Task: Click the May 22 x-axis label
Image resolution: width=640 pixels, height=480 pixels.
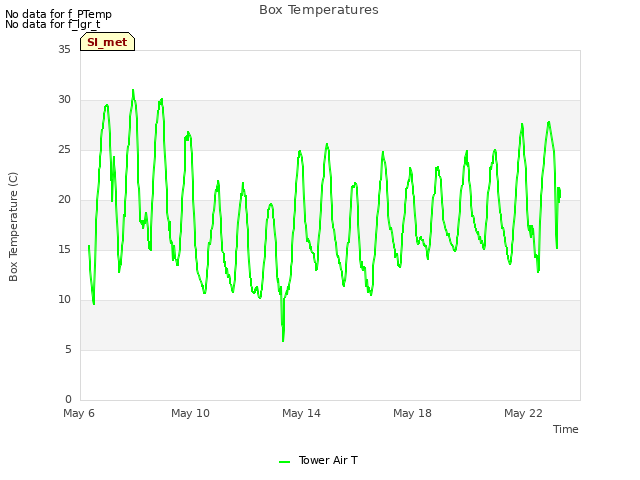Action: tap(523, 413)
